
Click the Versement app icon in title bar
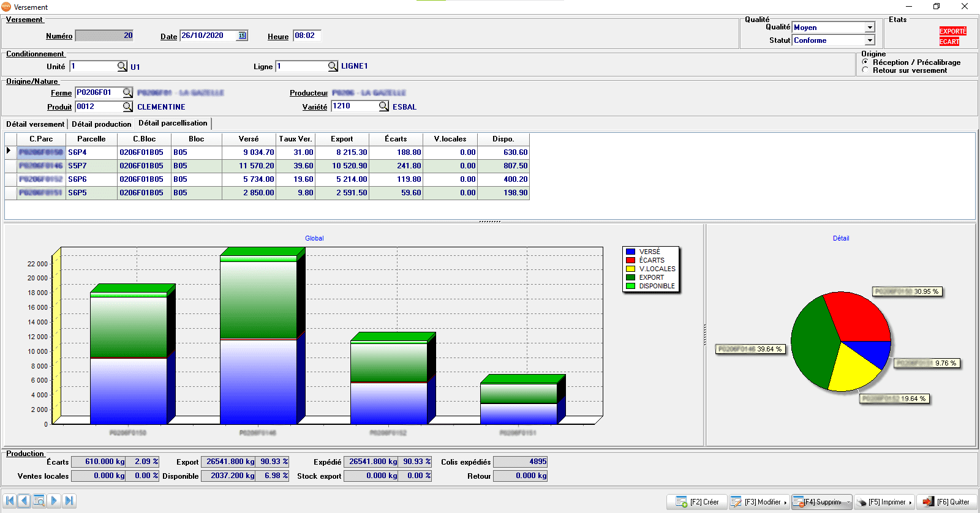click(7, 7)
